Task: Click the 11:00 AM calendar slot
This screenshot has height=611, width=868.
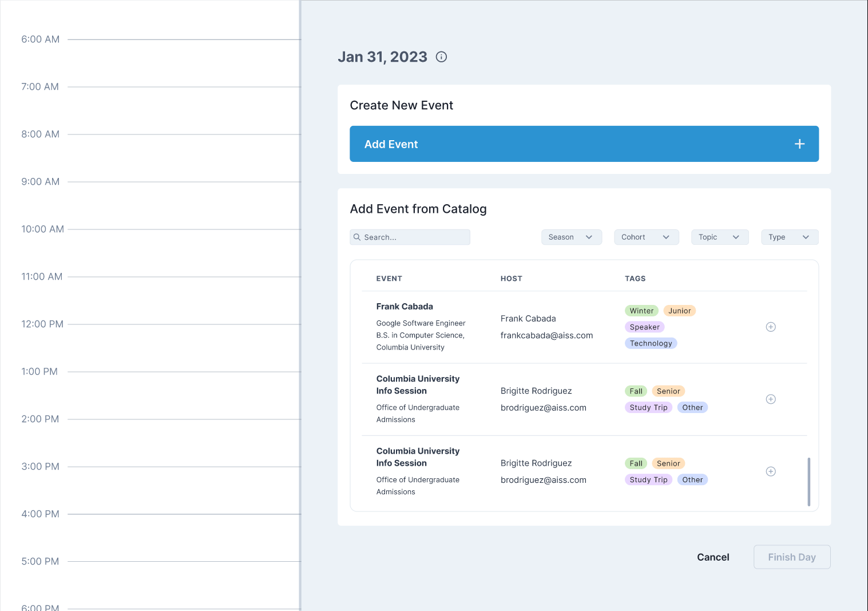Action: 172,300
